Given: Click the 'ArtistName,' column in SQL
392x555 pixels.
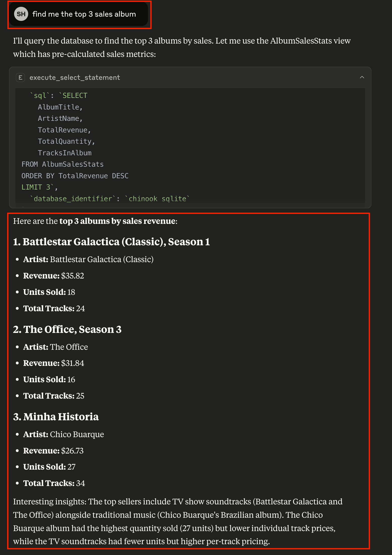Looking at the screenshot, I should pyautogui.click(x=60, y=118).
